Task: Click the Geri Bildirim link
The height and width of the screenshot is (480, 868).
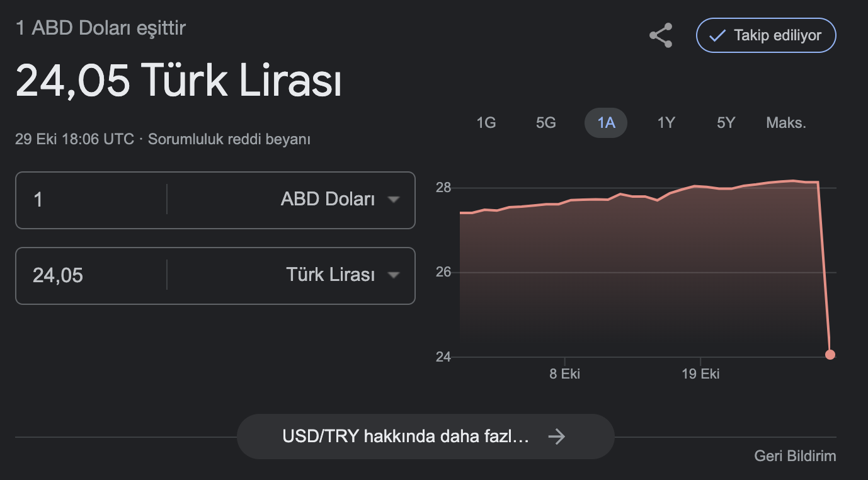Action: 795,456
